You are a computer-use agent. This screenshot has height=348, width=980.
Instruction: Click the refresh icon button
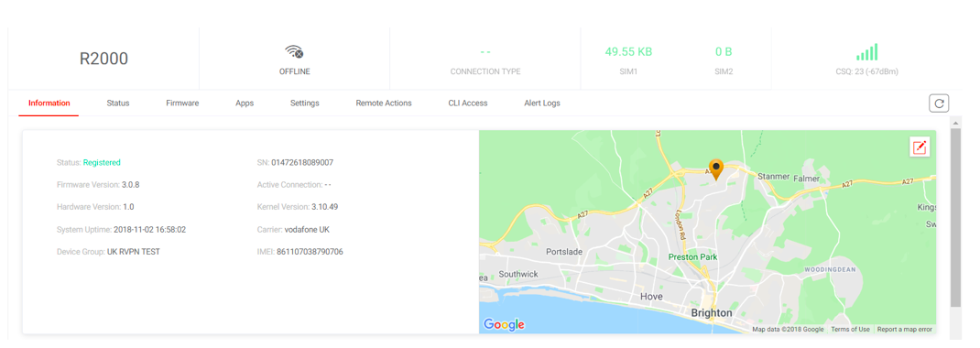point(939,103)
